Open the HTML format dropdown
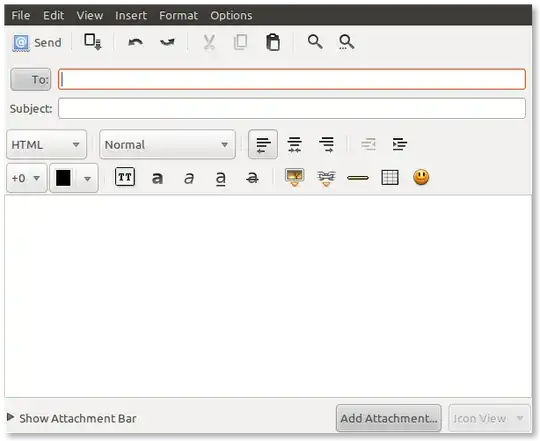540x441 pixels. click(x=46, y=145)
